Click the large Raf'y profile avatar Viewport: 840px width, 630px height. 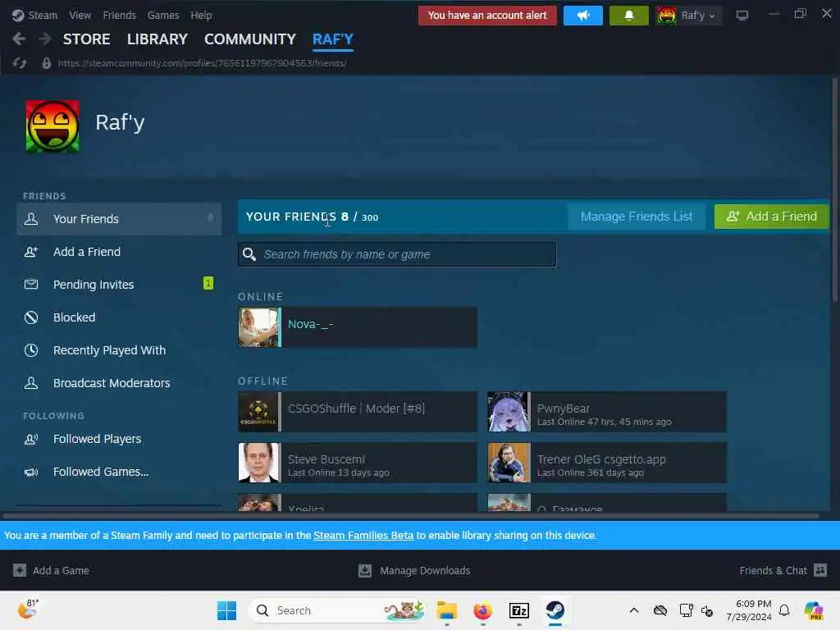tap(52, 126)
